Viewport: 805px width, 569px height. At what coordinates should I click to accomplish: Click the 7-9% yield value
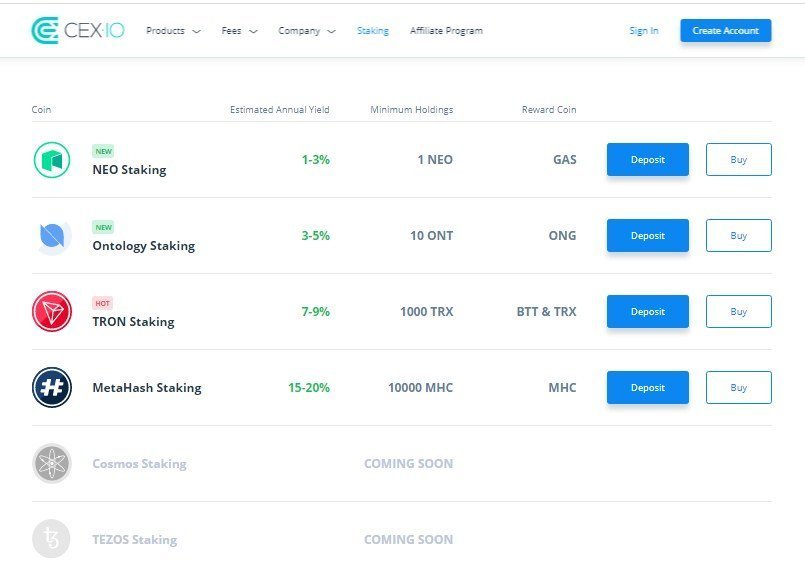(x=316, y=312)
